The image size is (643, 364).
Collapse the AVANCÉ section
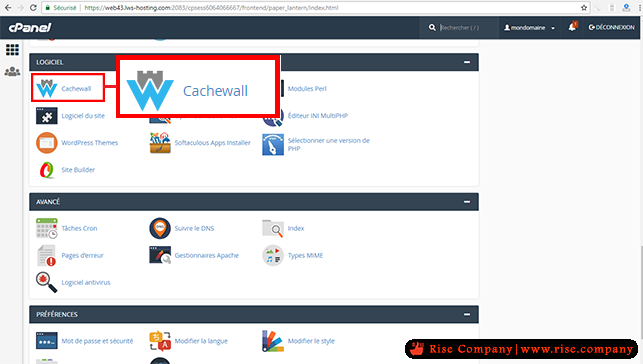click(x=467, y=202)
